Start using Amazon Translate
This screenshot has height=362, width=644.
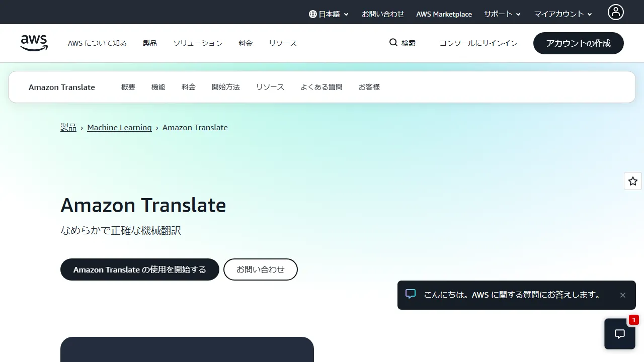(x=139, y=269)
